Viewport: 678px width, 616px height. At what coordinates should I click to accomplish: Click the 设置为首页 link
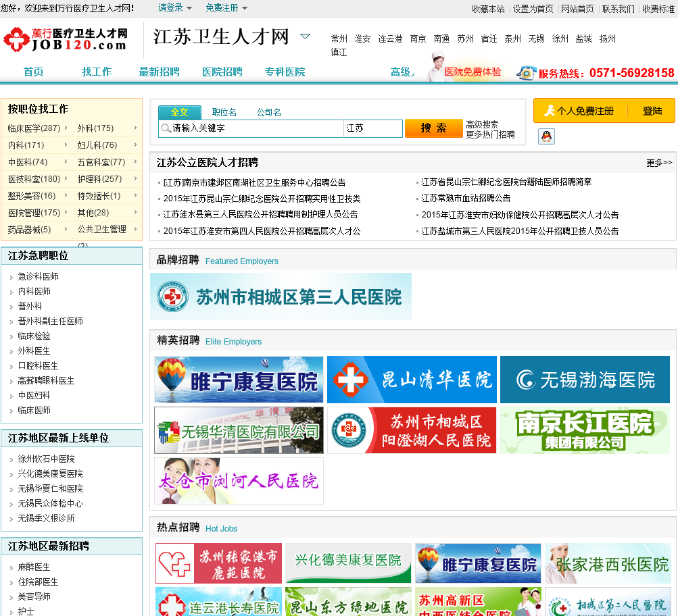[x=533, y=9]
